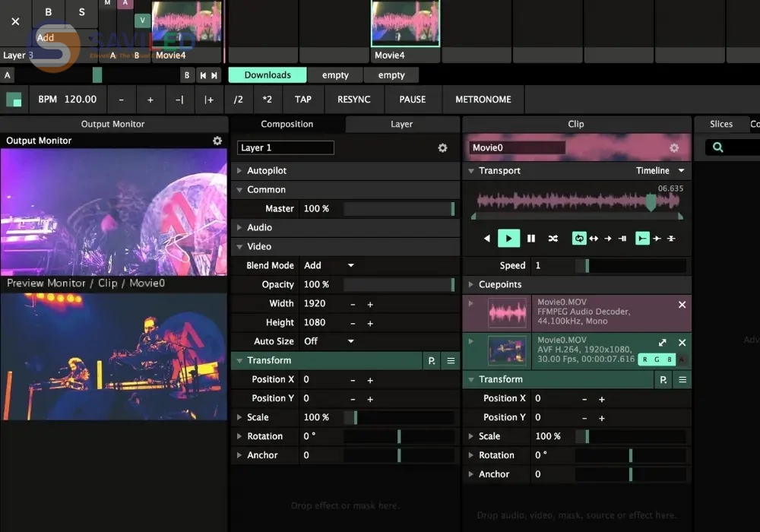760x532 pixels.
Task: Toggle the Bypass B button on Layer 3
Action: click(x=49, y=13)
